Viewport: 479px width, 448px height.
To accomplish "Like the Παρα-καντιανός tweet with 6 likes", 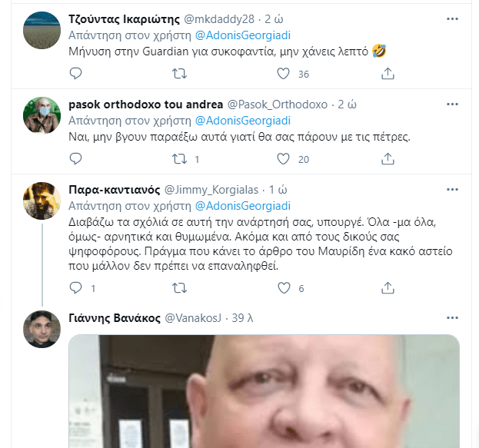I will coord(284,288).
